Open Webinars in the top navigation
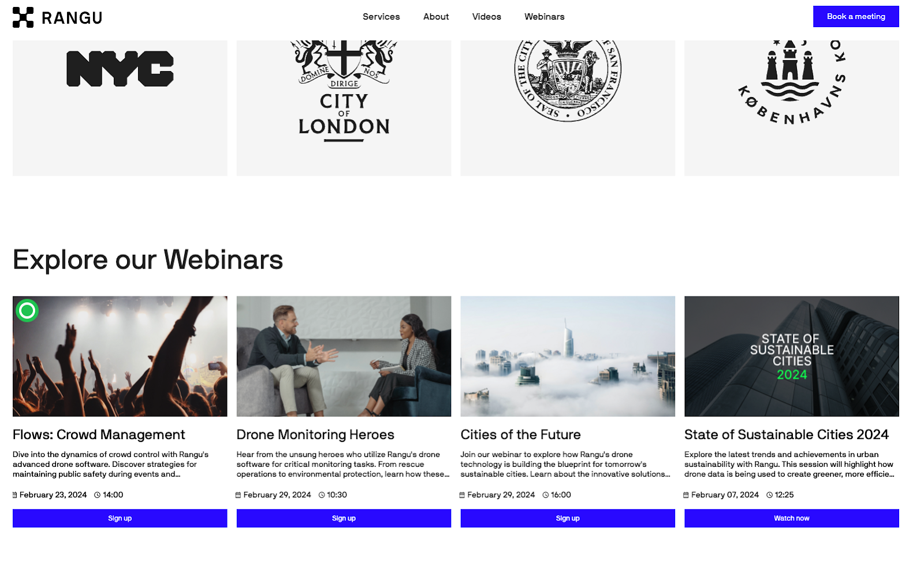The image size is (924, 561). [x=545, y=17]
